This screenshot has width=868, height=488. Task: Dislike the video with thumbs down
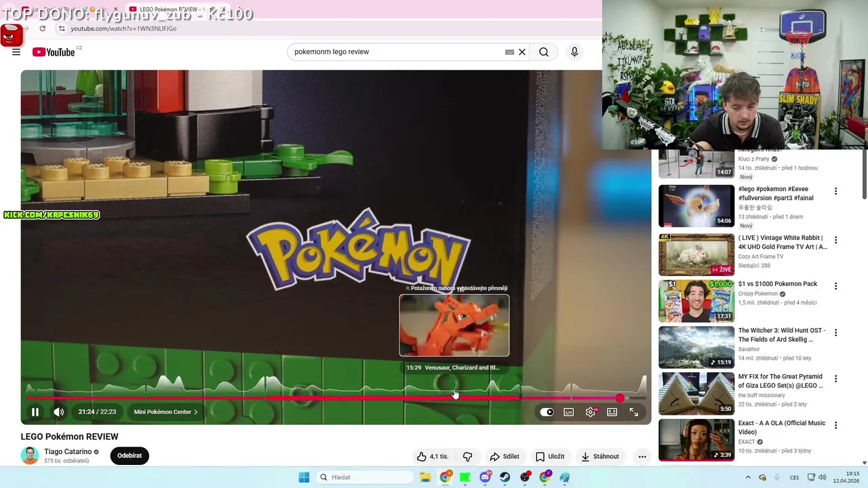point(467,456)
